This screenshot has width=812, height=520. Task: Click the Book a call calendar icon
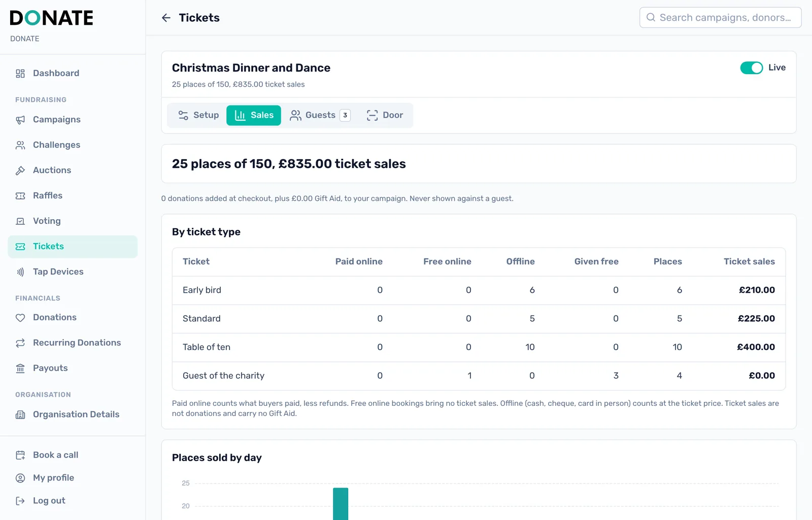coord(20,455)
